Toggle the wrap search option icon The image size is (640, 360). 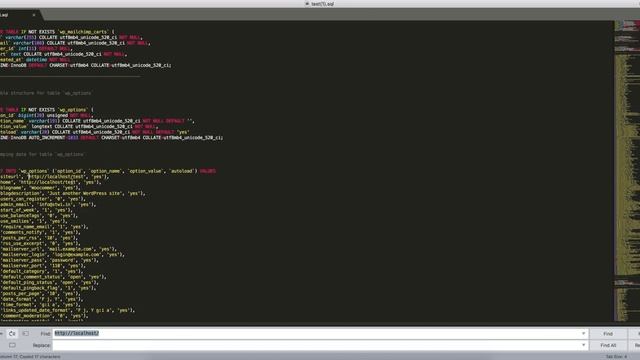click(x=12, y=333)
